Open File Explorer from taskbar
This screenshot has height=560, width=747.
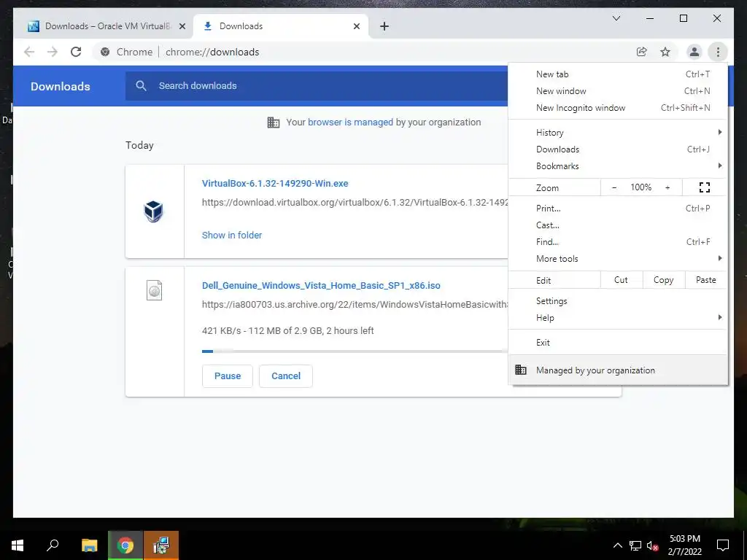pyautogui.click(x=89, y=545)
